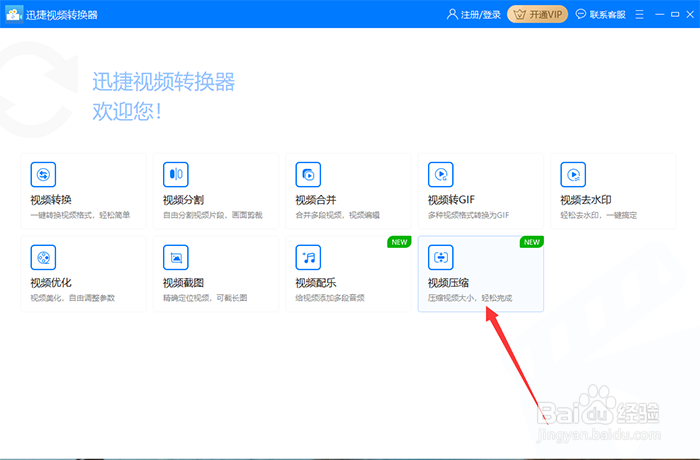Click the 视频截图 screenshot icon
This screenshot has height=460, width=700.
point(176,258)
